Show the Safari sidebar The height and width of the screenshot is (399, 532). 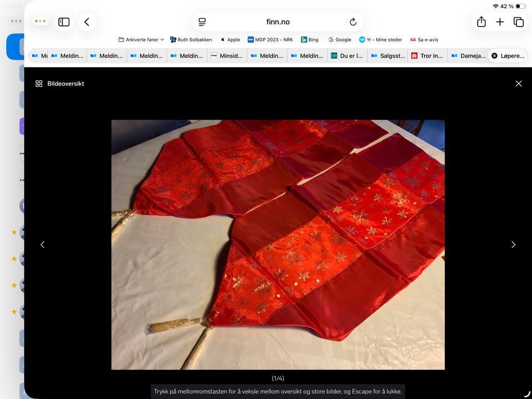click(x=64, y=22)
